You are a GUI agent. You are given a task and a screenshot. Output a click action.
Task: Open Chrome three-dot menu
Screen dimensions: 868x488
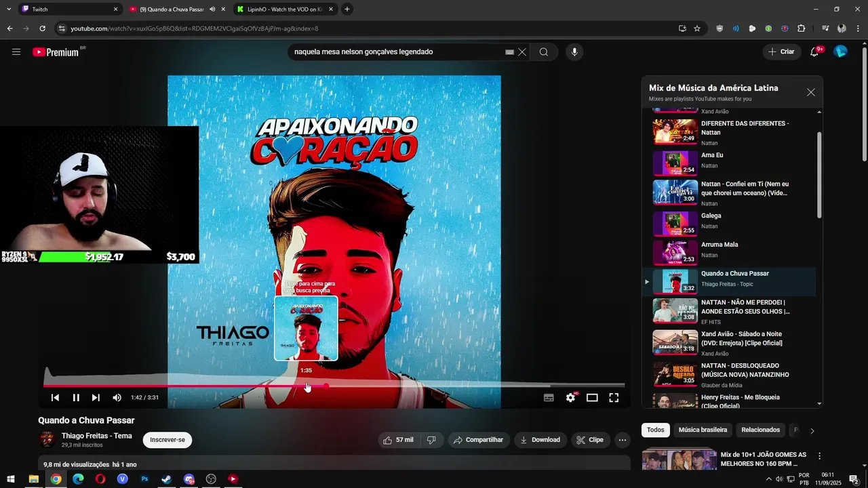point(859,28)
